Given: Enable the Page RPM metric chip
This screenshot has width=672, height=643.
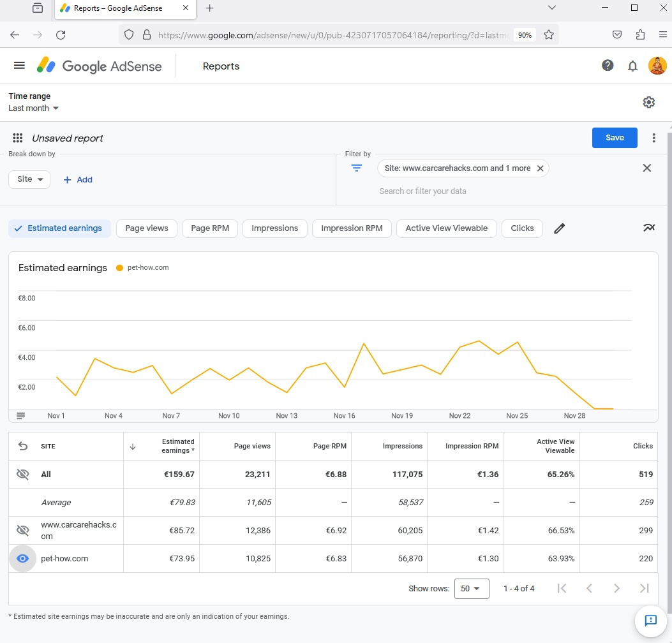Looking at the screenshot, I should coord(210,228).
